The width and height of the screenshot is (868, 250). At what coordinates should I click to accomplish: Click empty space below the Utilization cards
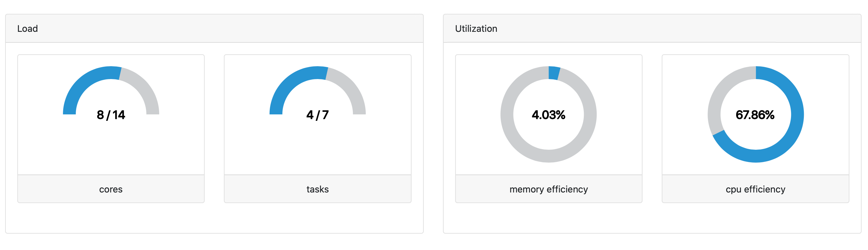[652, 218]
